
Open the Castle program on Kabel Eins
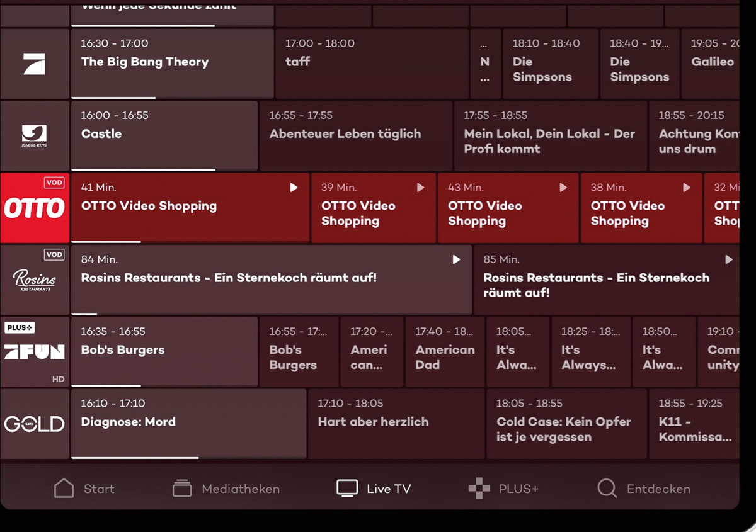tap(164, 135)
